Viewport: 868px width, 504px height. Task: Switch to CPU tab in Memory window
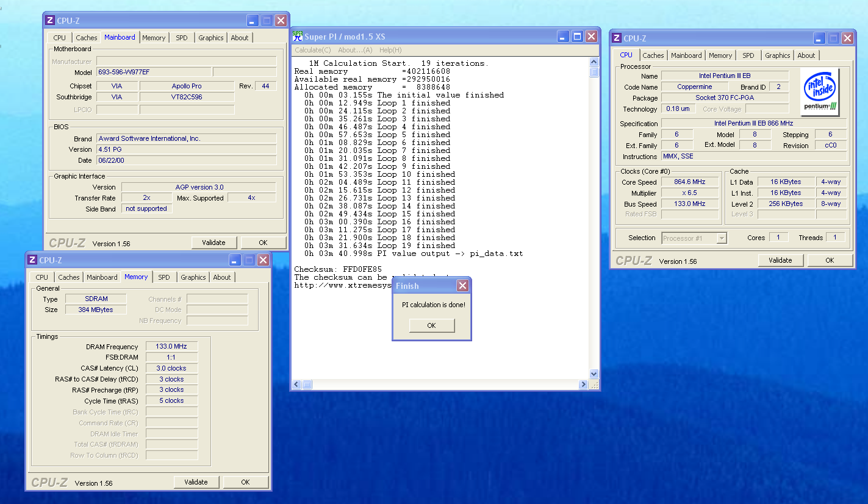click(42, 277)
